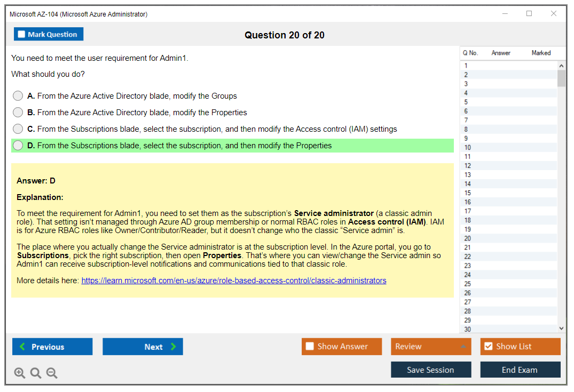Select the highlighted answer option D
Image resolution: width=574 pixels, height=392 pixels.
(18, 145)
